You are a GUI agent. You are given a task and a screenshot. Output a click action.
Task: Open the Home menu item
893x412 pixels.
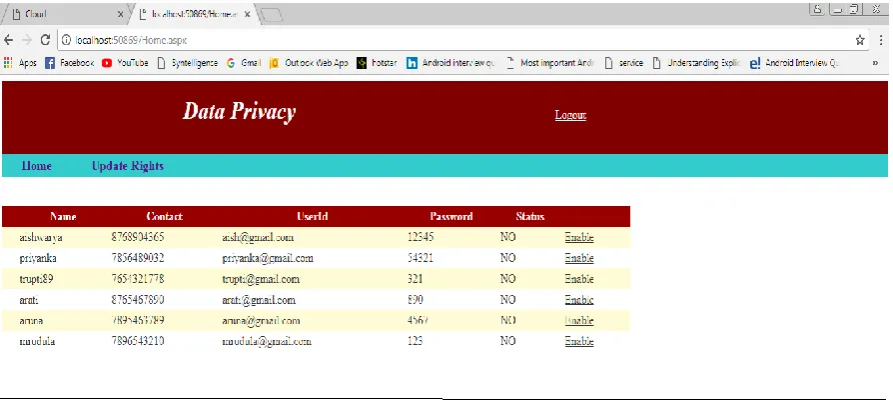pos(36,166)
